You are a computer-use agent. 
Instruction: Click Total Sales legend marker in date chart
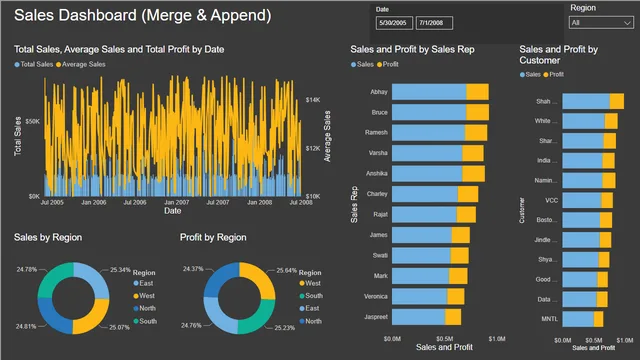(17, 64)
